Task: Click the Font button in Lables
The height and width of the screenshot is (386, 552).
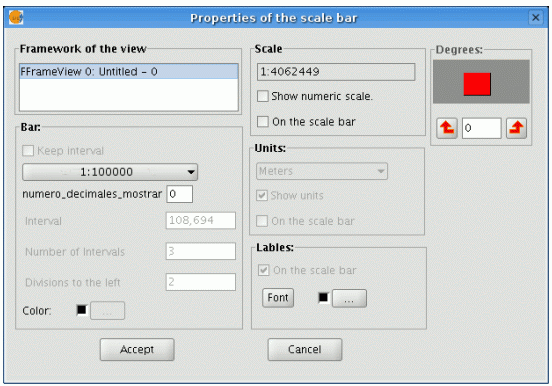Action: 278,298
